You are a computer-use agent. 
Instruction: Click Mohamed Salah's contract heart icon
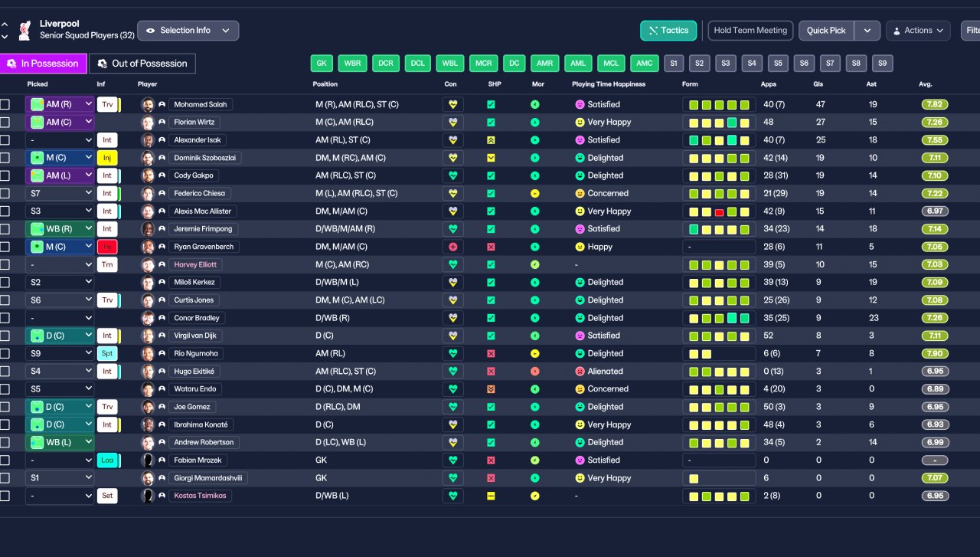click(452, 104)
